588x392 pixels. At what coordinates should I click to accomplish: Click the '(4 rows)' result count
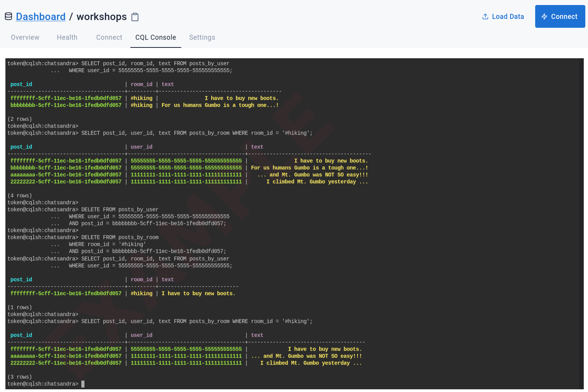[x=20, y=196]
